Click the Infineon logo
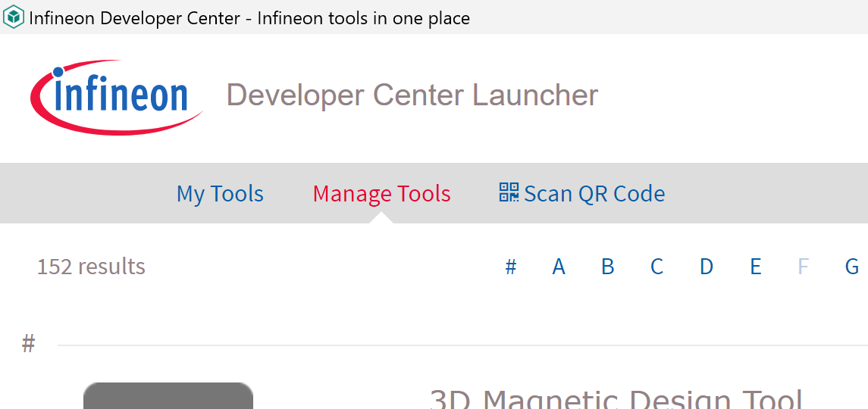Screen dimensions: 868x409 pos(117,97)
